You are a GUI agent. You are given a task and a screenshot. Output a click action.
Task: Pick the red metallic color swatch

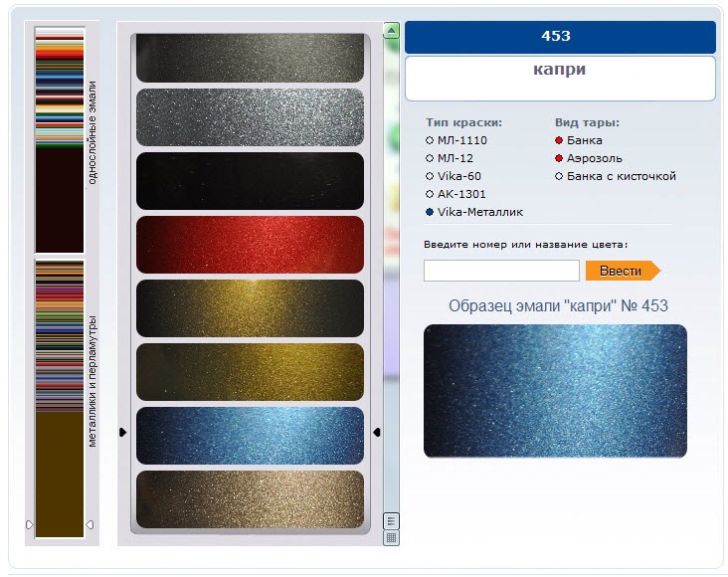coord(250,245)
